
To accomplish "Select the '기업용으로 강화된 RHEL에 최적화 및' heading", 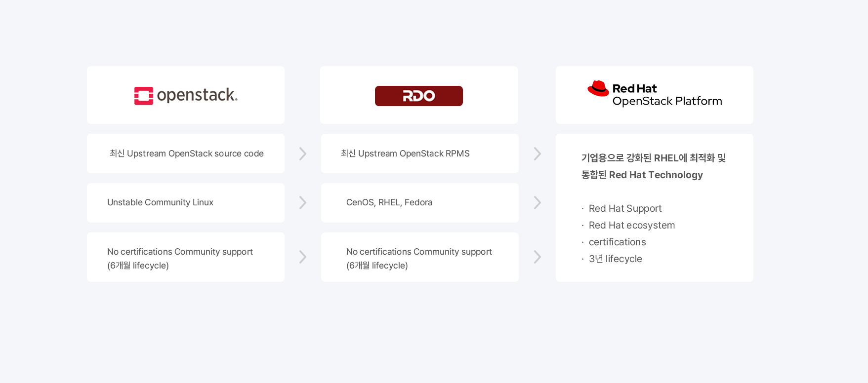I will 654,158.
